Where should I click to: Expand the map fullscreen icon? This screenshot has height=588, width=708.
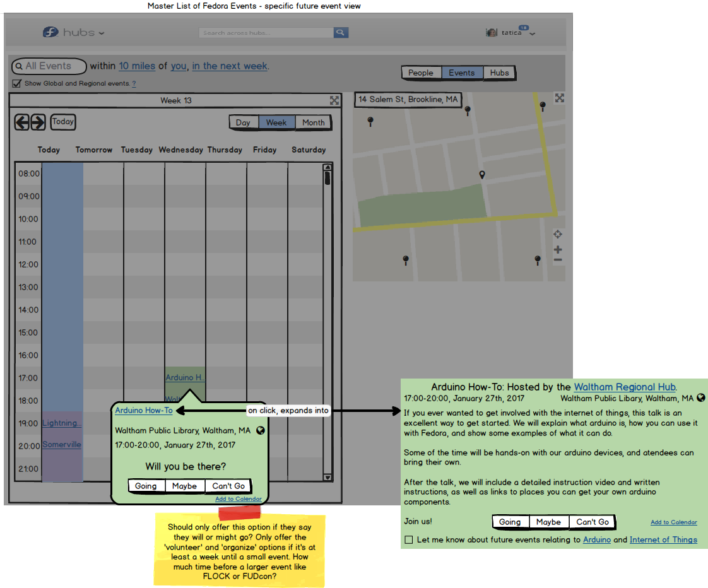560,98
